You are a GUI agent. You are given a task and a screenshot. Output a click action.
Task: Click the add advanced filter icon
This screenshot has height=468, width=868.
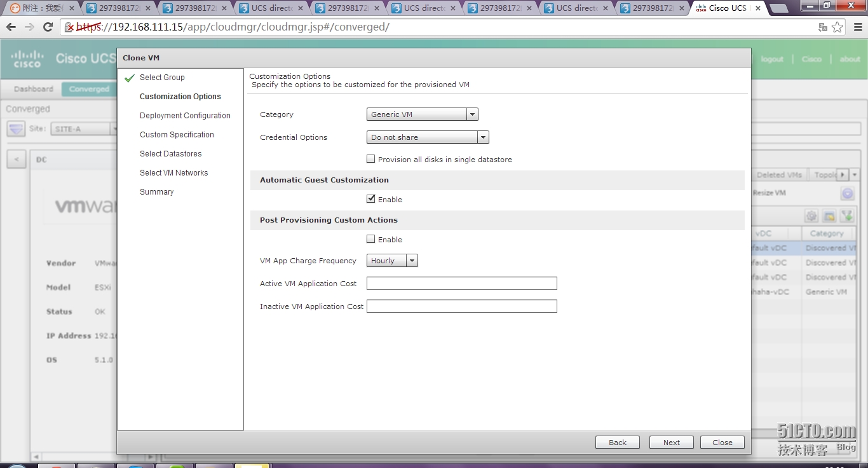click(847, 216)
